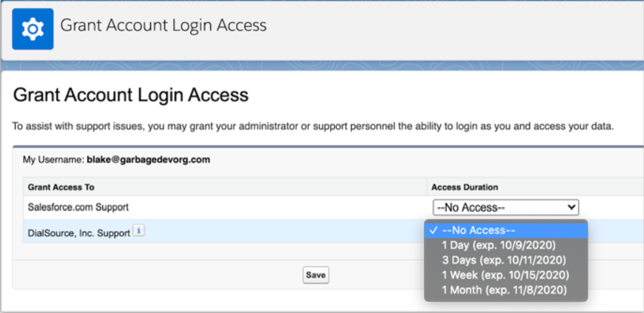Select the Salesforce.com Support row label
This screenshot has width=644, height=313.
[x=78, y=207]
